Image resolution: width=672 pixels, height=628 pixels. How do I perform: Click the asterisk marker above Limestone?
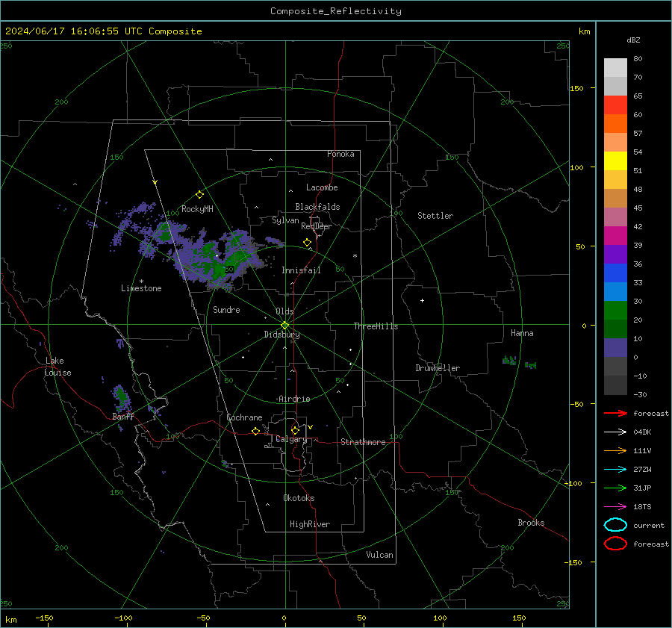pos(141,282)
